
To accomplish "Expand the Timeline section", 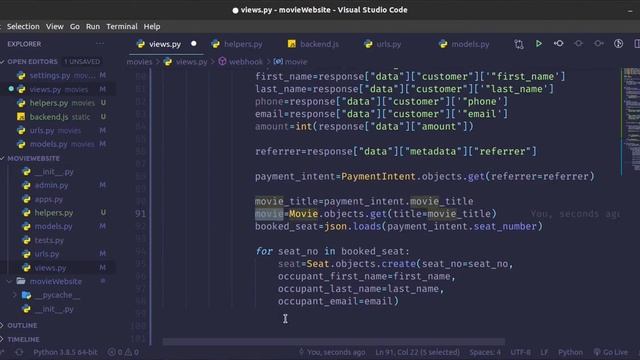I will click(23, 340).
